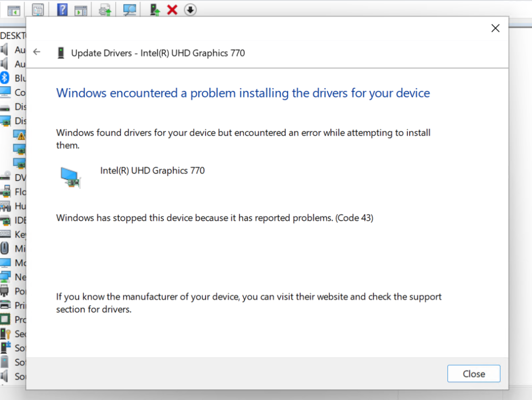Click the Close button in the dialog
The width and height of the screenshot is (532, 400).
[473, 373]
